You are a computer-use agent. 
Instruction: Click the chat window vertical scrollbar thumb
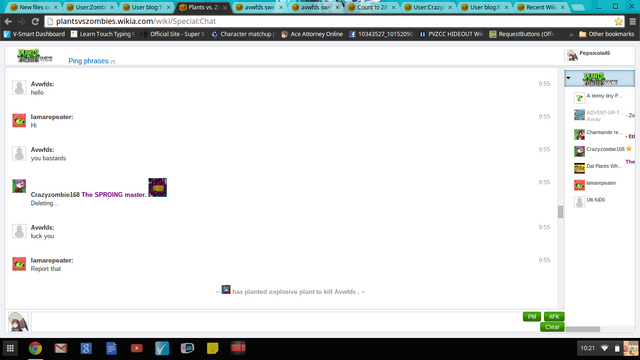click(560, 212)
